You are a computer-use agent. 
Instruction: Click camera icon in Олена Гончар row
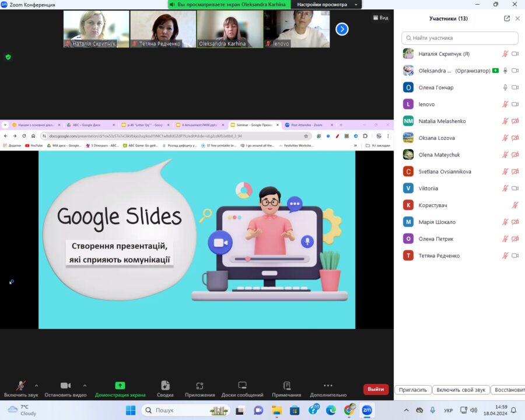515,87
